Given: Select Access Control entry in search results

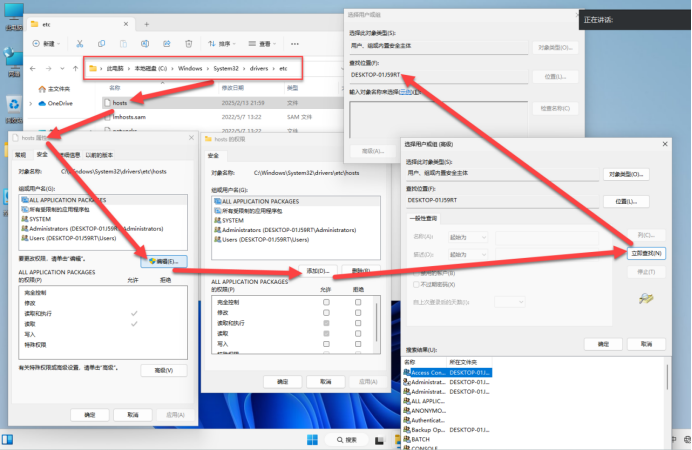Looking at the screenshot, I should pos(430,371).
